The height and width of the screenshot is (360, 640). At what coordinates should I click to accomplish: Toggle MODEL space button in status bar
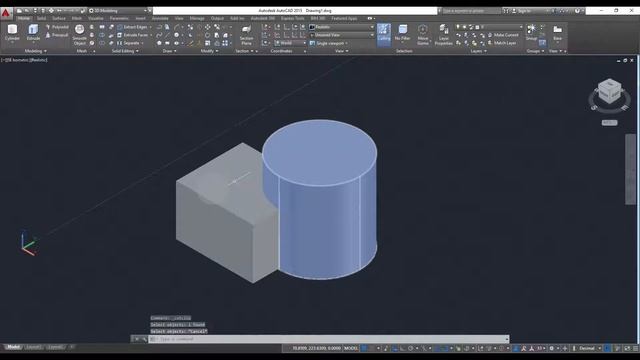(351, 348)
